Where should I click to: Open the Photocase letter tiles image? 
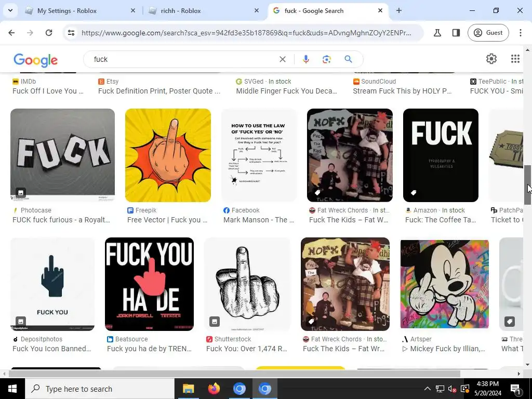[x=62, y=155]
